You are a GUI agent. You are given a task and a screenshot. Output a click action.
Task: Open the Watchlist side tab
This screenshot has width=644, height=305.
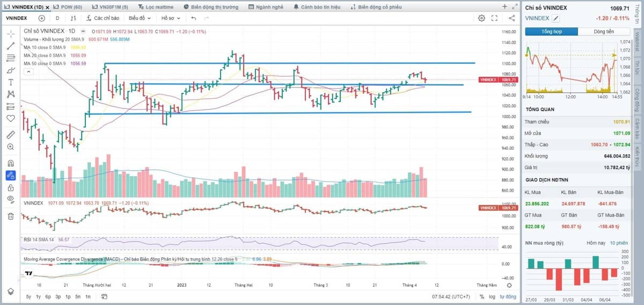(x=637, y=43)
